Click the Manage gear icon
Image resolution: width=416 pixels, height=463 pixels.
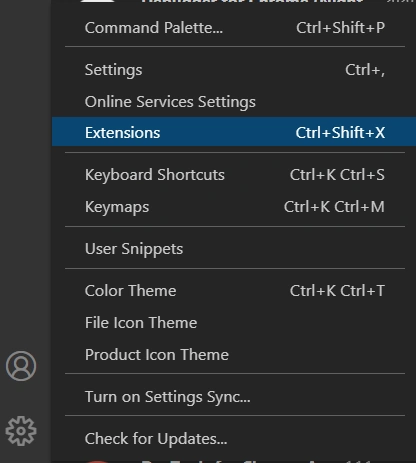coord(21,431)
